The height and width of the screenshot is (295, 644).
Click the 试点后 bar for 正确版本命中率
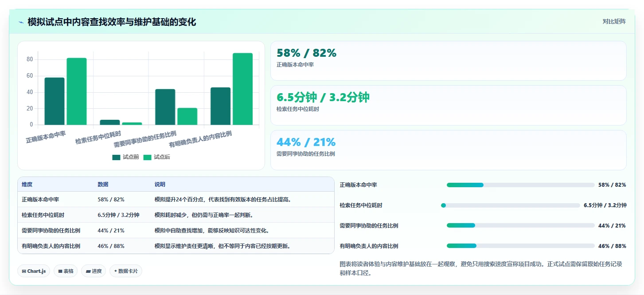click(77, 91)
